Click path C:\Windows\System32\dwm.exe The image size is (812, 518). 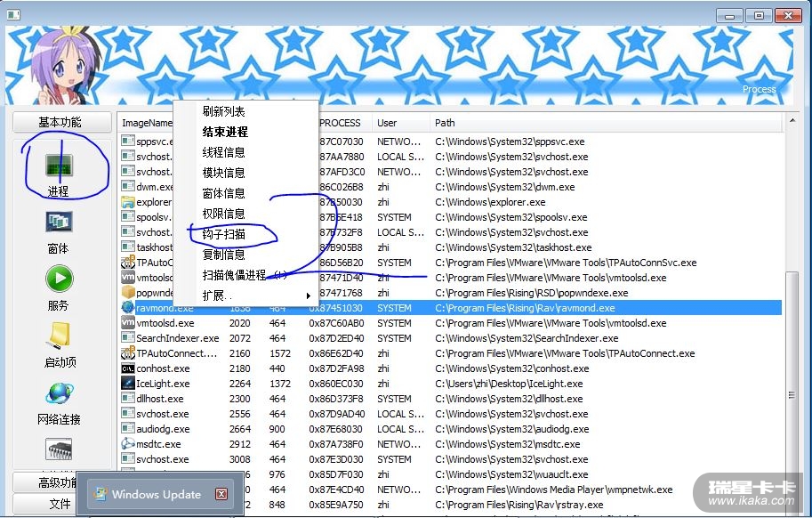[x=504, y=187]
